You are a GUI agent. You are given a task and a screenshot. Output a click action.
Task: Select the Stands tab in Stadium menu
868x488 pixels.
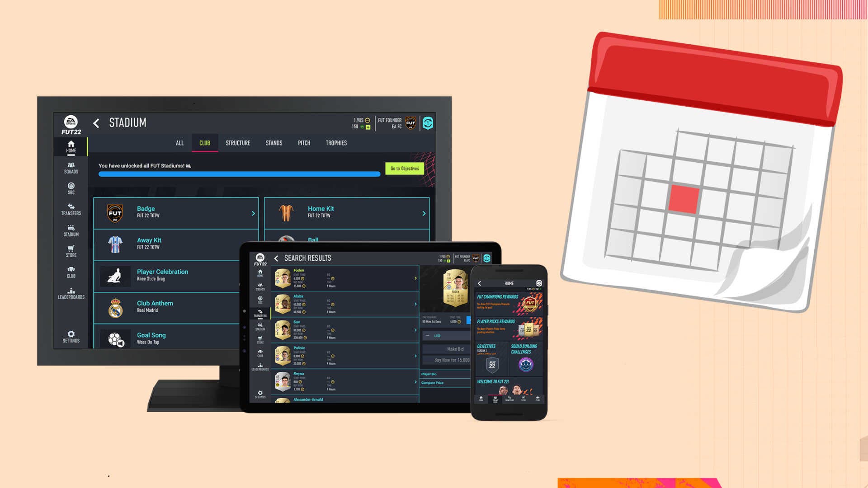[274, 143]
